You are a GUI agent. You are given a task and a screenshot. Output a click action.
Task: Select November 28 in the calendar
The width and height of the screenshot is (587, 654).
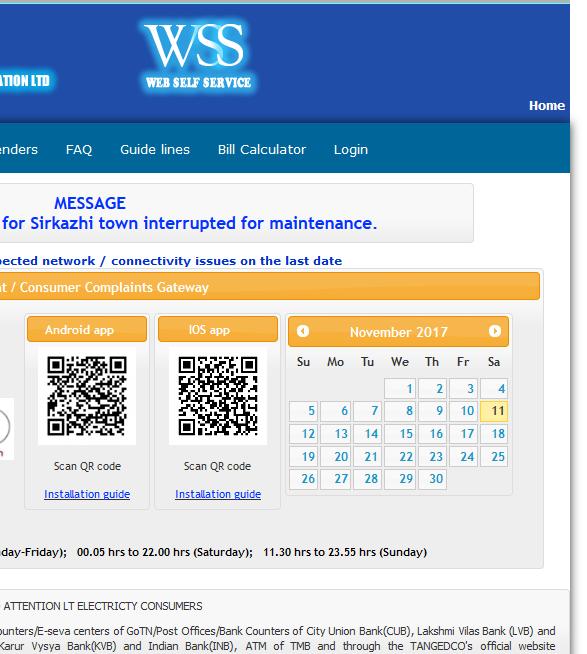(368, 479)
